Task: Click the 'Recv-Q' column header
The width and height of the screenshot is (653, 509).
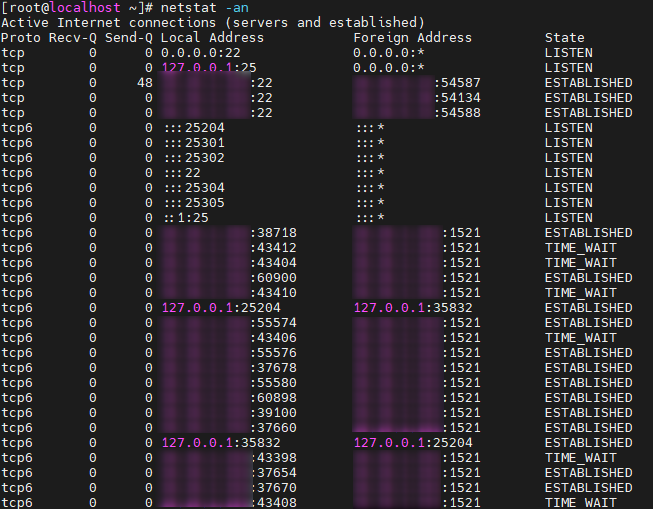Action: [x=73, y=38]
